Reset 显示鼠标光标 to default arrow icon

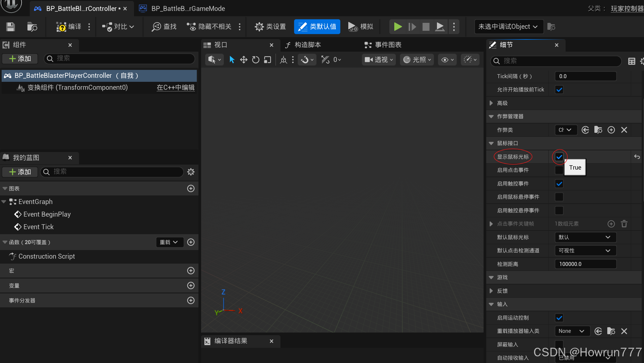point(637,157)
